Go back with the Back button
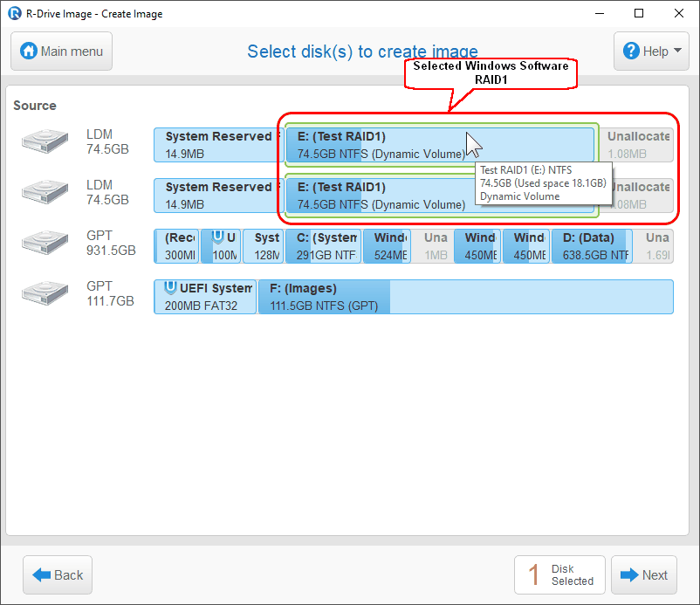 (58, 574)
